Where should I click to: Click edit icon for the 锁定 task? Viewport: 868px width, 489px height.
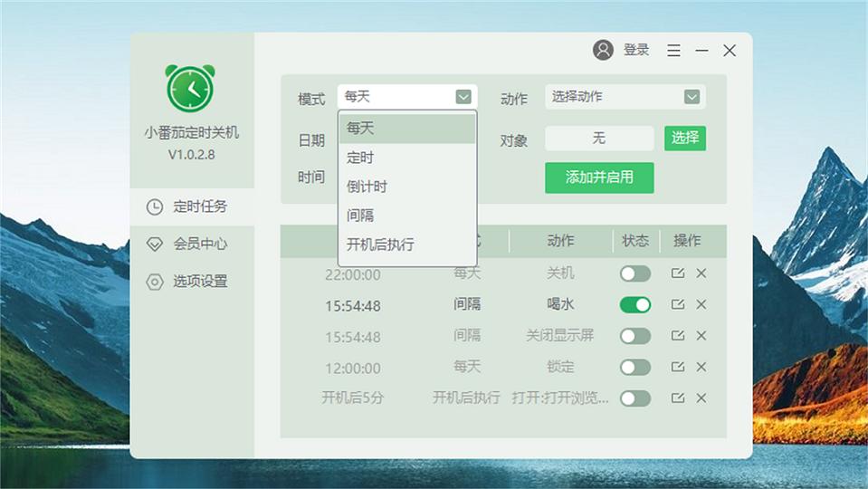(x=677, y=367)
